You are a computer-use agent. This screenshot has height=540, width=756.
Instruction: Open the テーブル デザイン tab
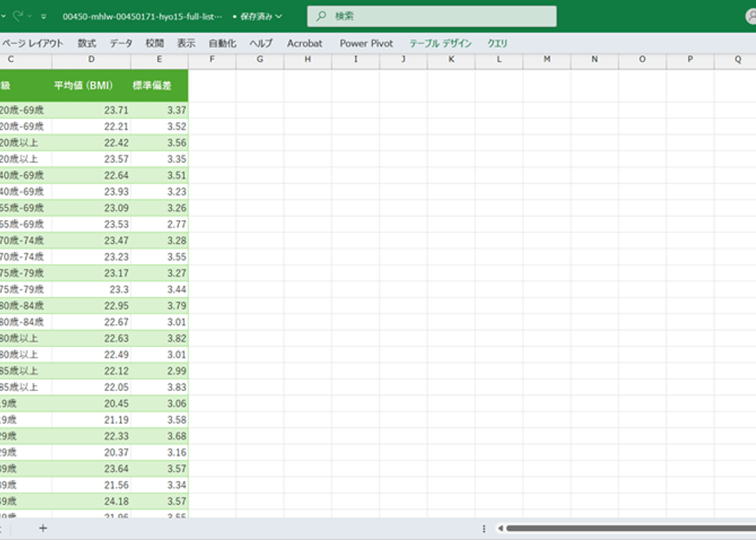click(440, 43)
